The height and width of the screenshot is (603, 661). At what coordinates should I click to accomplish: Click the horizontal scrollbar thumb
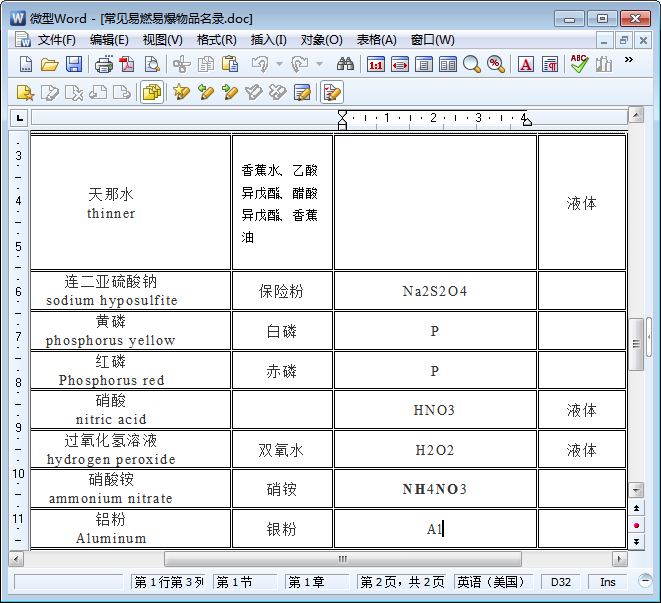[342, 559]
